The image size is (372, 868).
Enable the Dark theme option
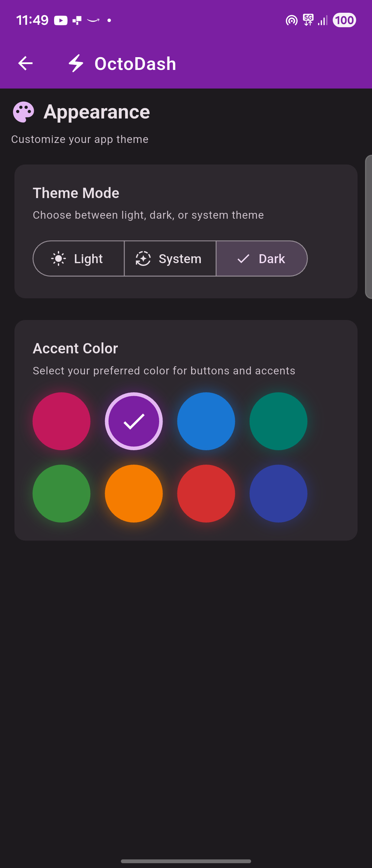tap(262, 259)
